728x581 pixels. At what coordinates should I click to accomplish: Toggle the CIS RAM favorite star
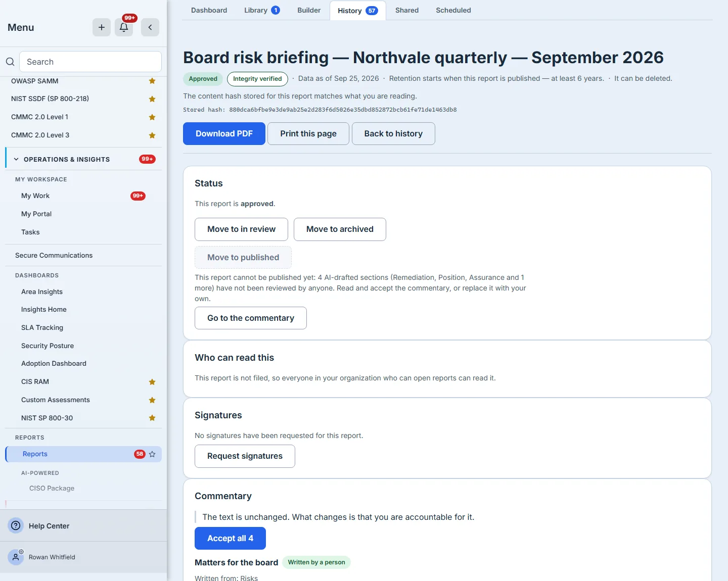pyautogui.click(x=152, y=382)
